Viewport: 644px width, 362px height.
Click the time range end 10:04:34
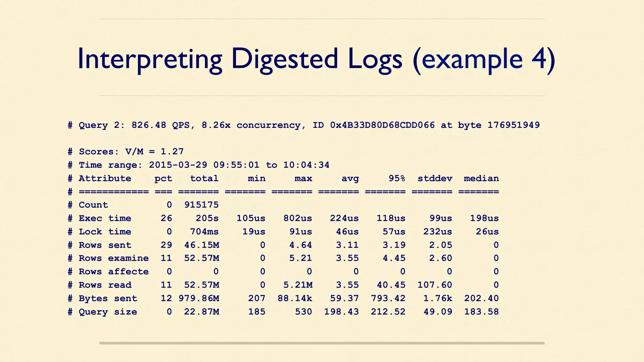[306, 165]
